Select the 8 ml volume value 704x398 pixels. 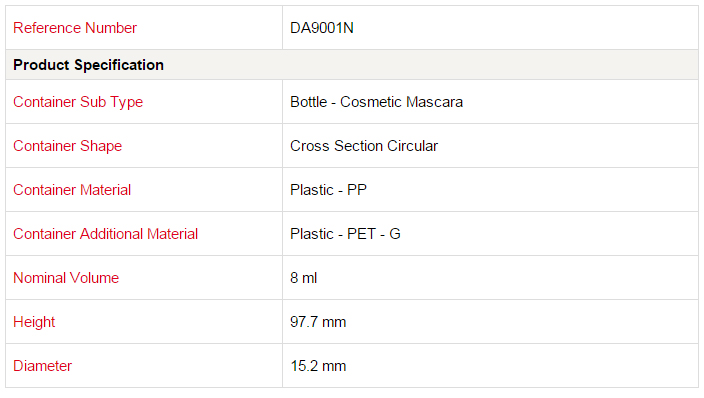(x=304, y=278)
